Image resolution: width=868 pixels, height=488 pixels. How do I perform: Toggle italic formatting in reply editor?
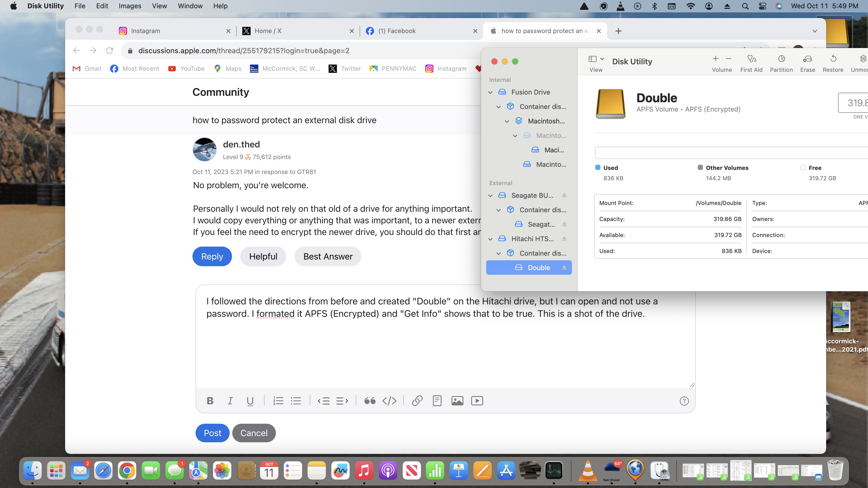(230, 401)
